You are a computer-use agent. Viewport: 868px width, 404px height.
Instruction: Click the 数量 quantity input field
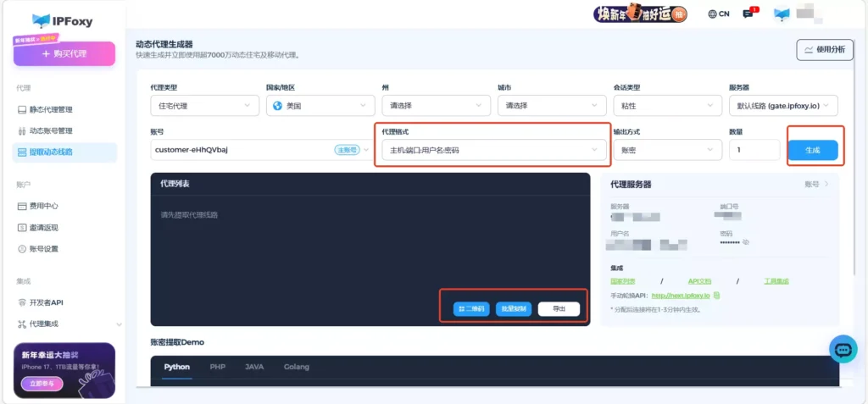[x=754, y=150]
